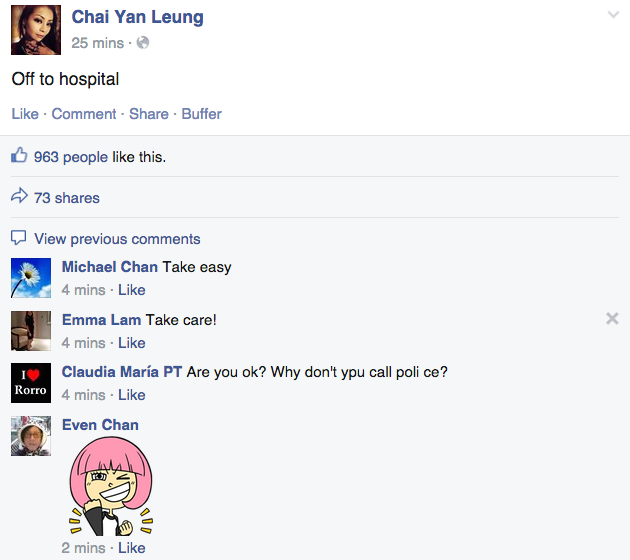Click the public globe privacy icon
The width and height of the screenshot is (630, 560).
click(143, 43)
